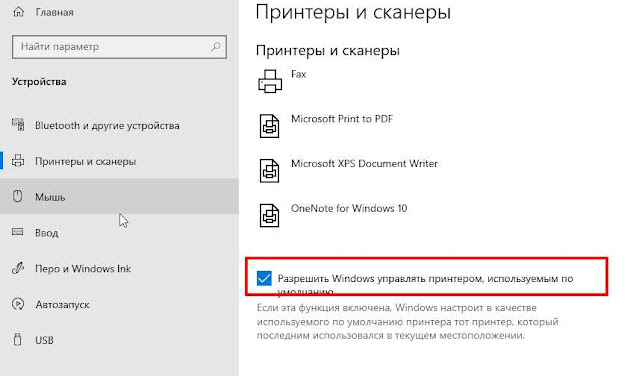Uncheck Разрешить Windows управлять принтером checkbox
The height and width of the screenshot is (376, 639).
click(264, 278)
